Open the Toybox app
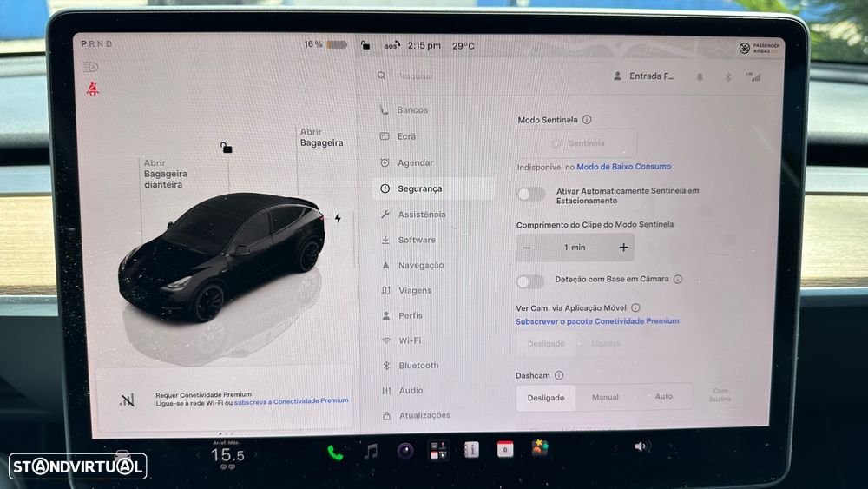Viewport: 868px width, 489px height. click(x=539, y=448)
